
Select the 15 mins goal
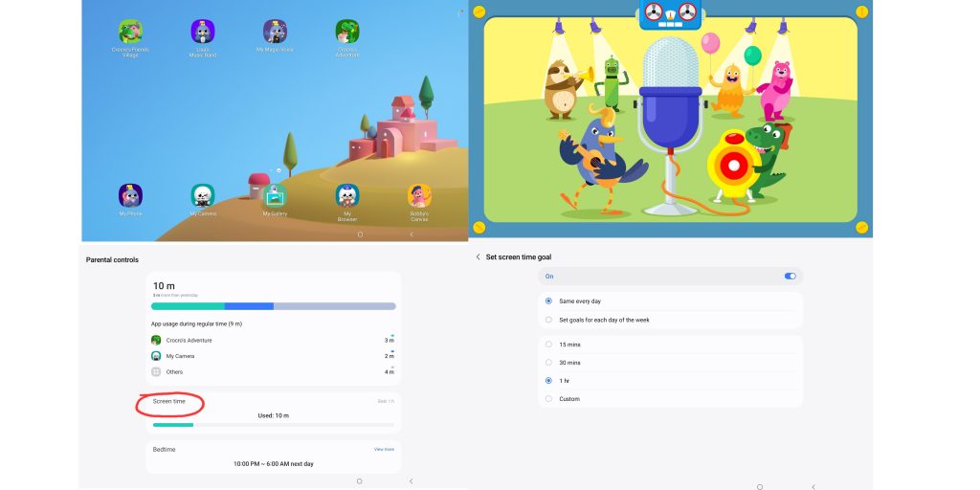coord(548,344)
